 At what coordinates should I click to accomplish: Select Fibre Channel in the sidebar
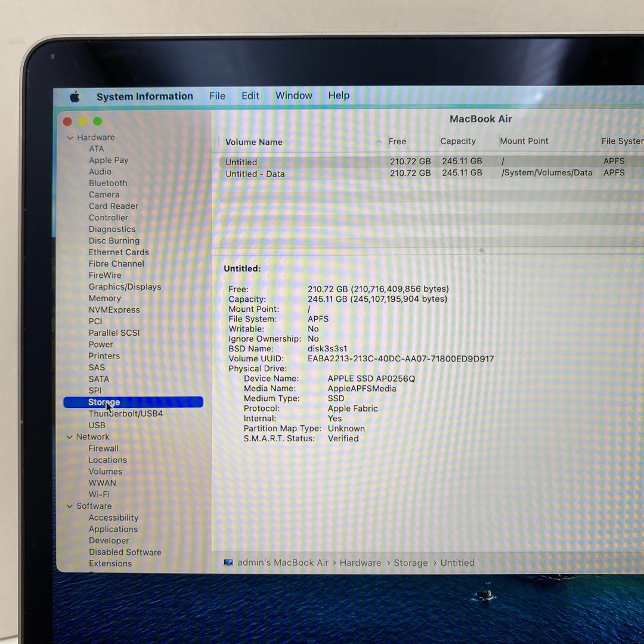117,264
